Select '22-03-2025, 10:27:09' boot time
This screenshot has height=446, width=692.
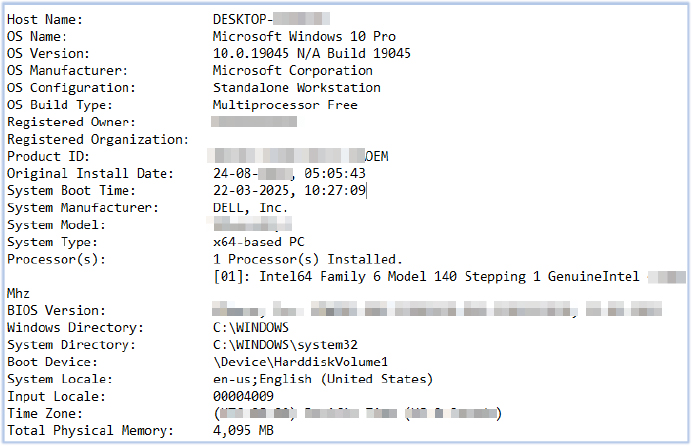coord(289,191)
